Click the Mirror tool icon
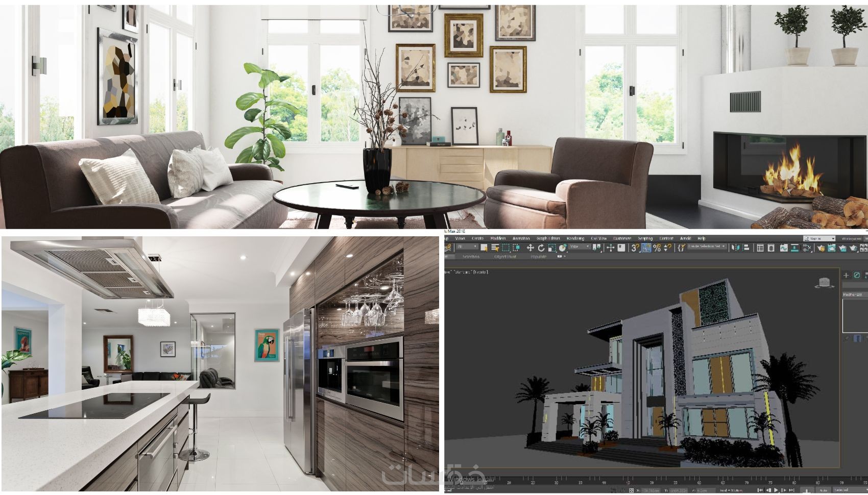This screenshot has height=495, width=868. click(x=735, y=247)
